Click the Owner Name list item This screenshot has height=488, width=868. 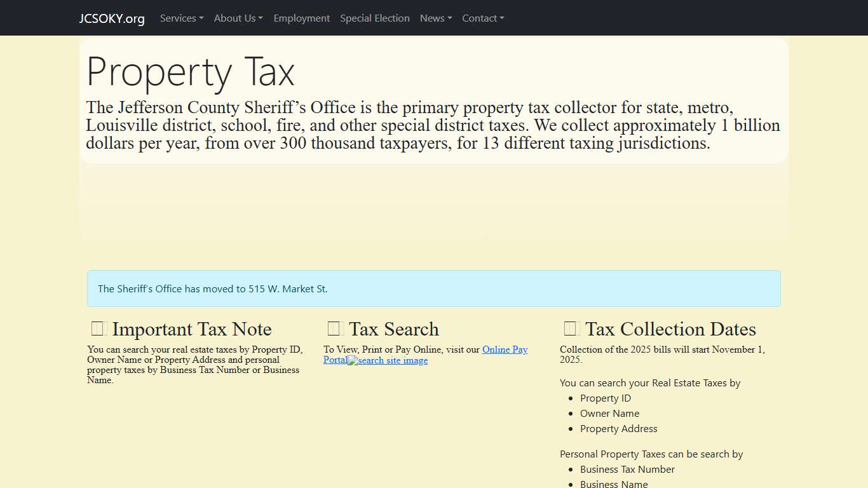[609, 413]
